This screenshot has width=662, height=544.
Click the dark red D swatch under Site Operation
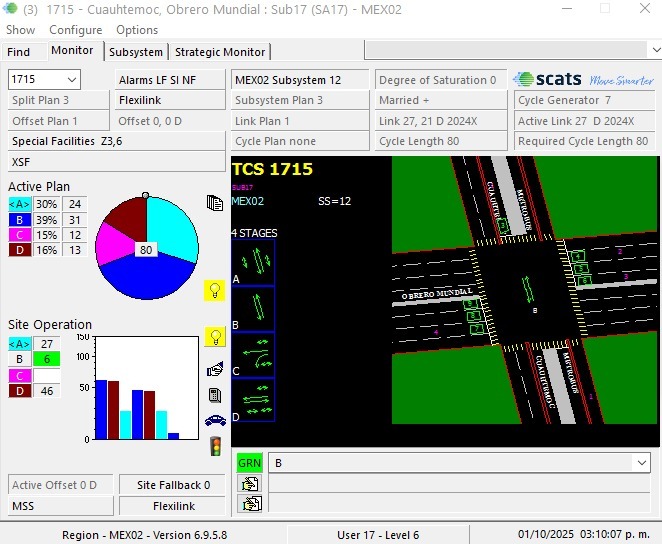(x=19, y=391)
